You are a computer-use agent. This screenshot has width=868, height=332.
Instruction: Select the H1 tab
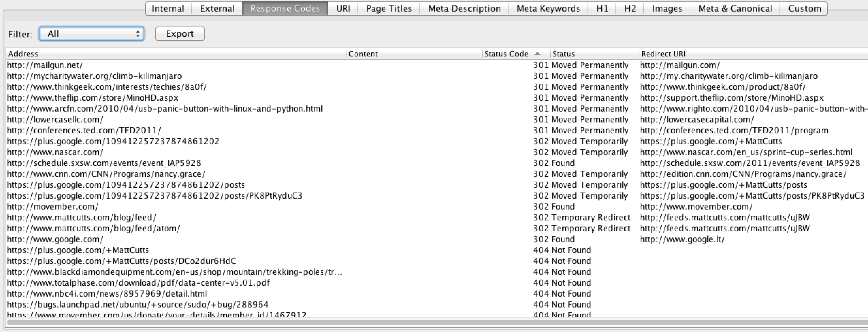pos(602,9)
